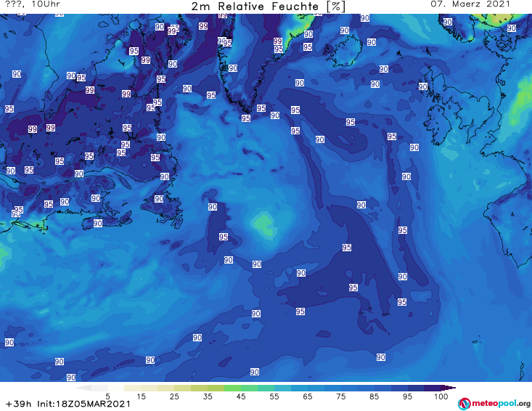Select the title '2m Relative Feuchte [%]'
This screenshot has height=411, width=532.
pos(268,7)
